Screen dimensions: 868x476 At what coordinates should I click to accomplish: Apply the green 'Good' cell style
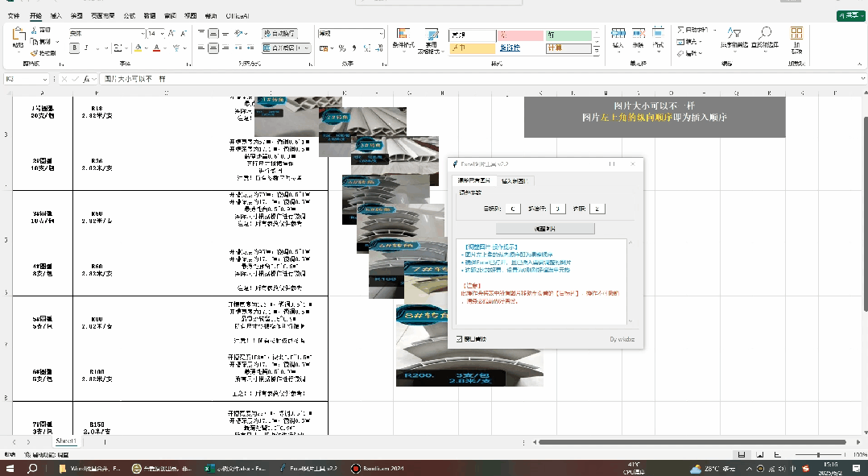[x=568, y=35]
